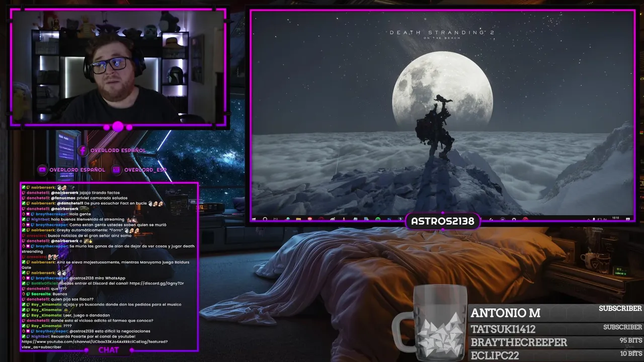Select BRAYTHECREEPER 95 bits entry
Image resolution: width=644 pixels, height=362 pixels.
[556, 342]
